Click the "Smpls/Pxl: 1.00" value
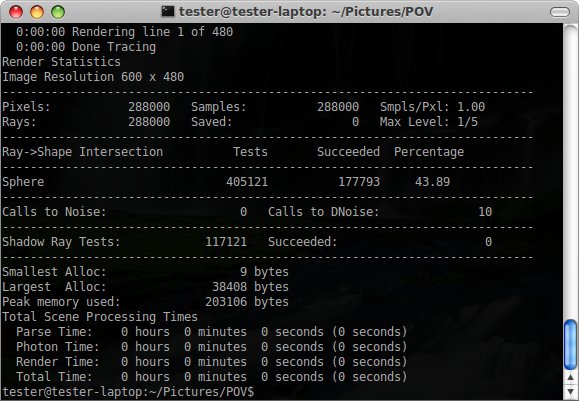Screen dimensions: 579x401 432,107
